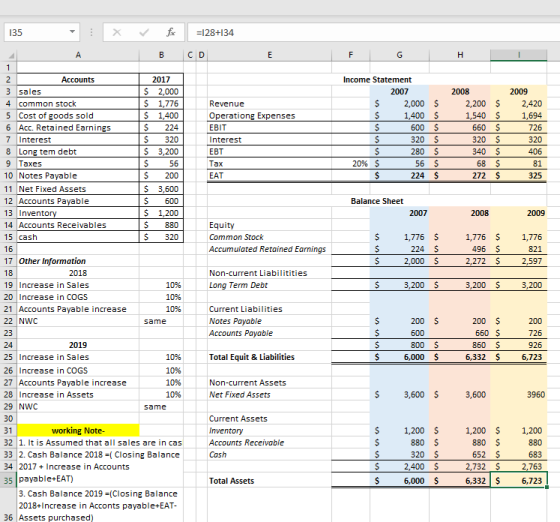Click the 2007 Total Assets value 6,000
The width and height of the screenshot is (560, 522).
click(399, 481)
